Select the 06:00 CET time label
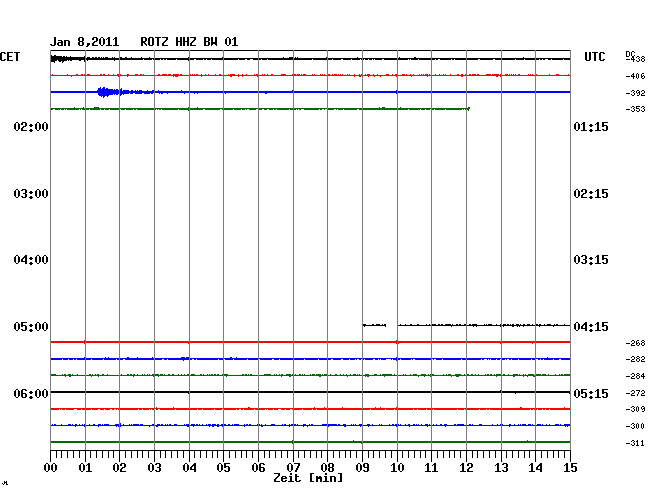 coord(31,393)
